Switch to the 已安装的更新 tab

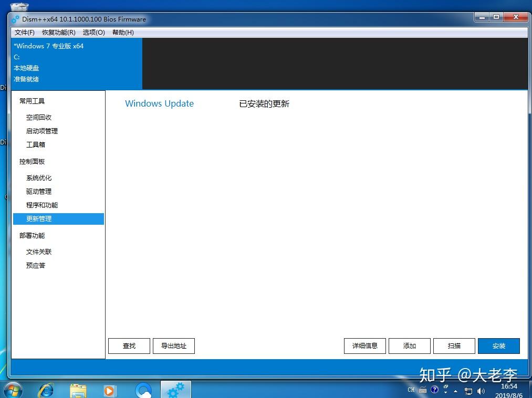264,103
